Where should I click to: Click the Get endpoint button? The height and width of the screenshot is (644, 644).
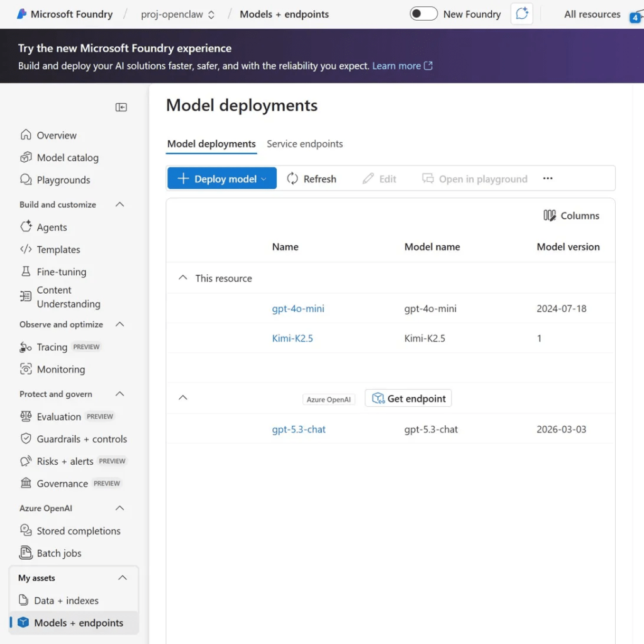[408, 399]
